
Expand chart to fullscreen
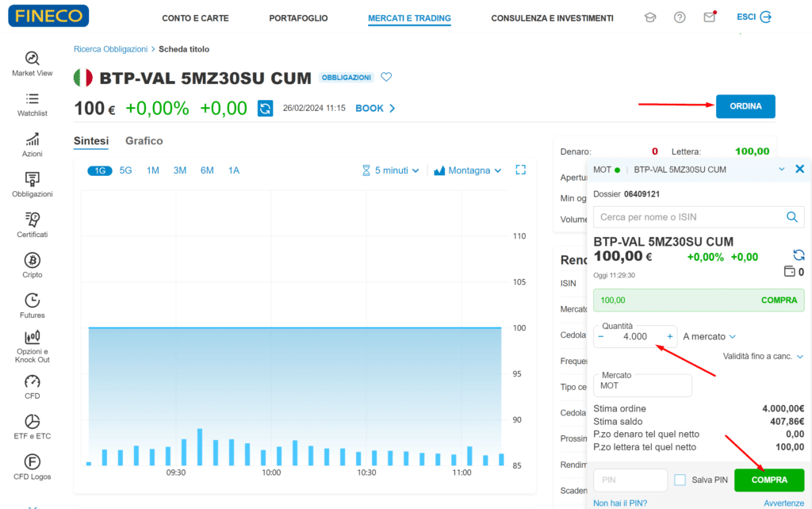point(521,170)
